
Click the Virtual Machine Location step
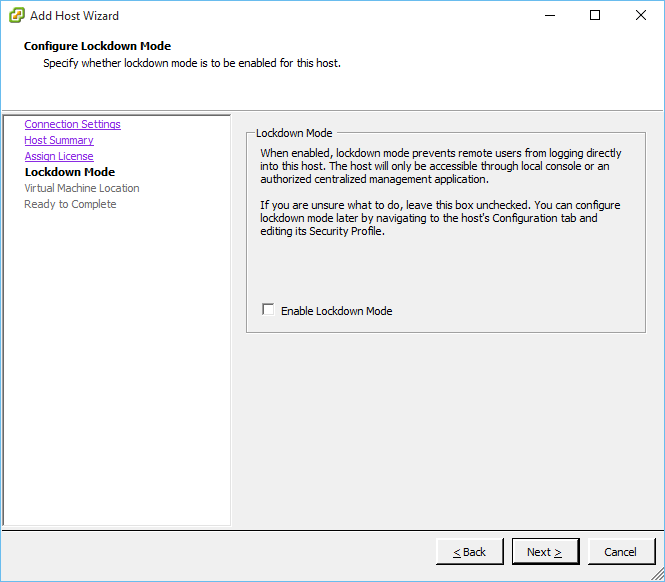click(82, 188)
